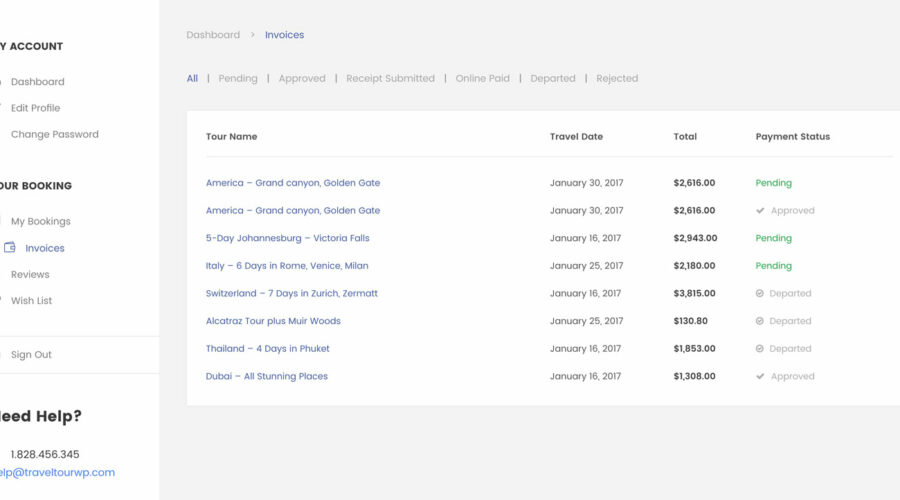The height and width of the screenshot is (500, 900).
Task: Click the wallet icon beside Invoices
Action: pyautogui.click(x=9, y=248)
